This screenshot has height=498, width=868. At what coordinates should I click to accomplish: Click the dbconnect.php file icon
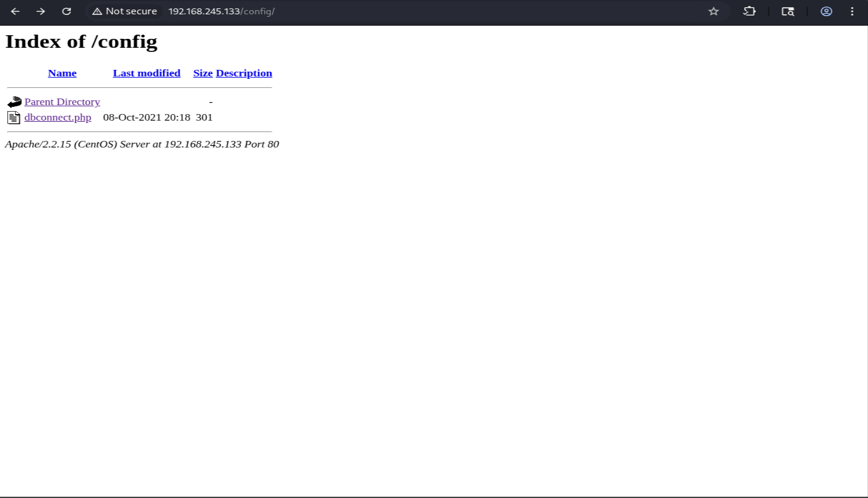[x=14, y=118]
